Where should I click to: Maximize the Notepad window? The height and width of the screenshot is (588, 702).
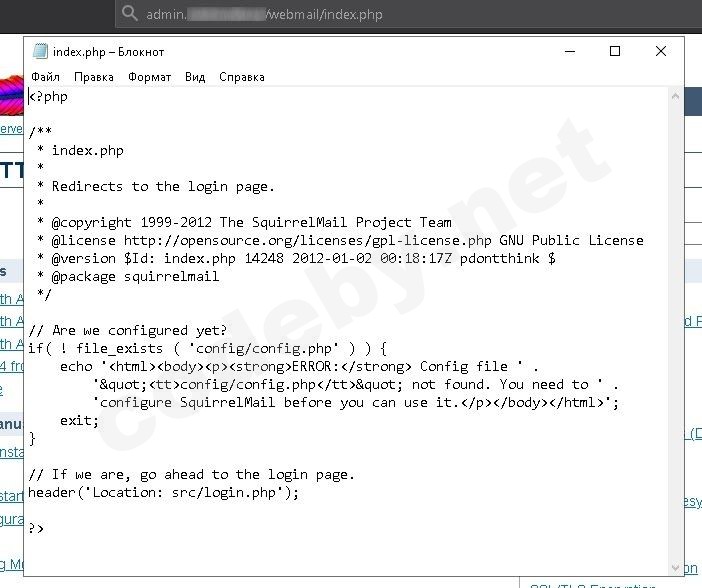click(x=615, y=51)
